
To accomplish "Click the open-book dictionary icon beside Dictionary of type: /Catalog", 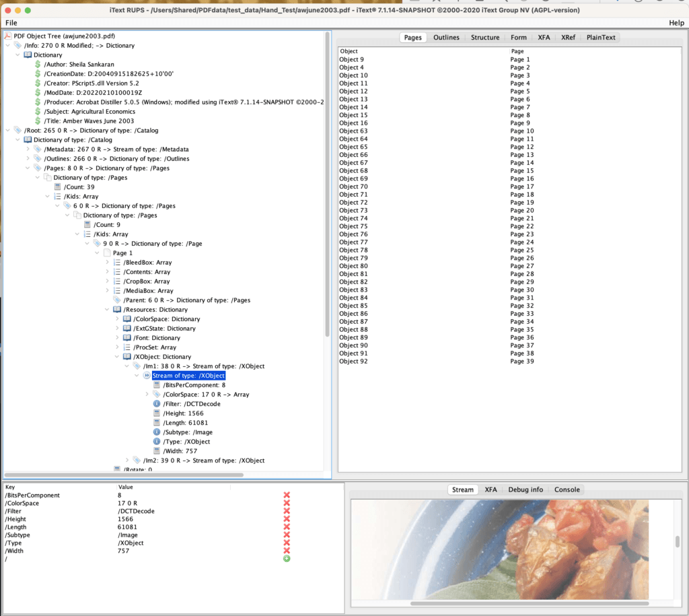I will [x=26, y=139].
